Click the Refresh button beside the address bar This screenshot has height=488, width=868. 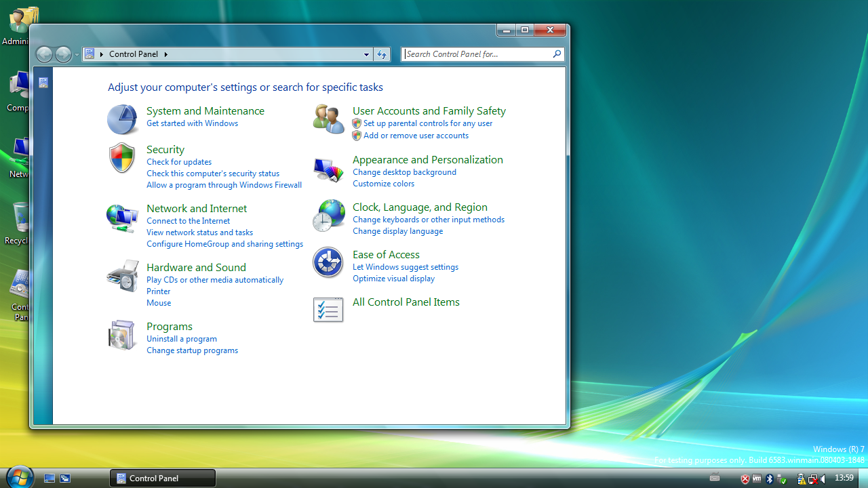pyautogui.click(x=382, y=54)
